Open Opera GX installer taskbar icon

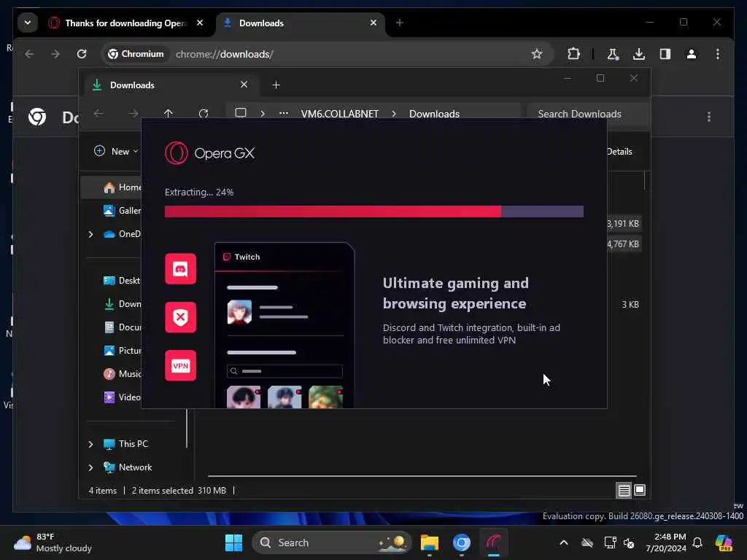[494, 542]
